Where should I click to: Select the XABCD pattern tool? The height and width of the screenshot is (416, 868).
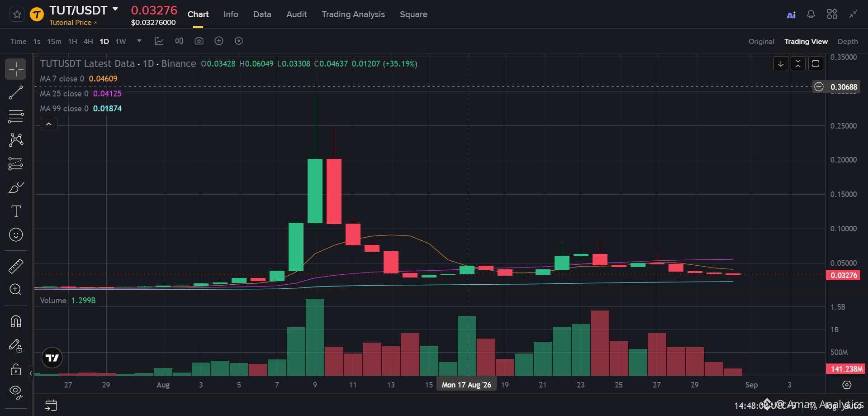[16, 140]
